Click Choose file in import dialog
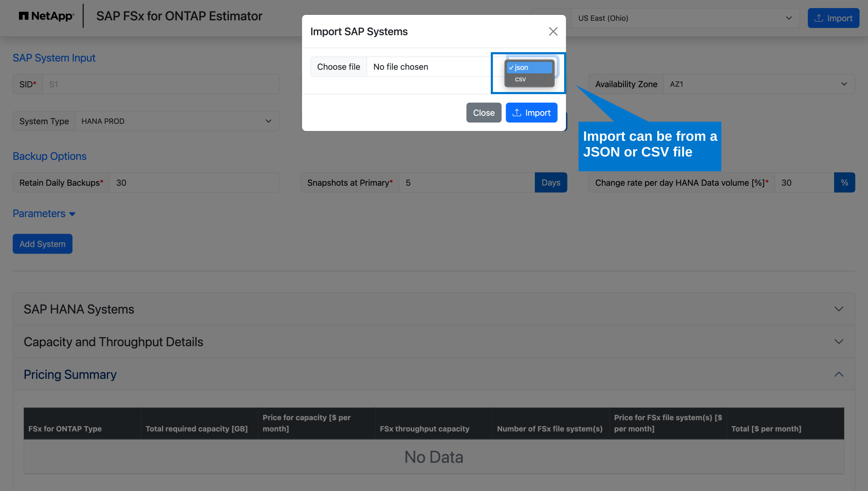 click(x=339, y=67)
